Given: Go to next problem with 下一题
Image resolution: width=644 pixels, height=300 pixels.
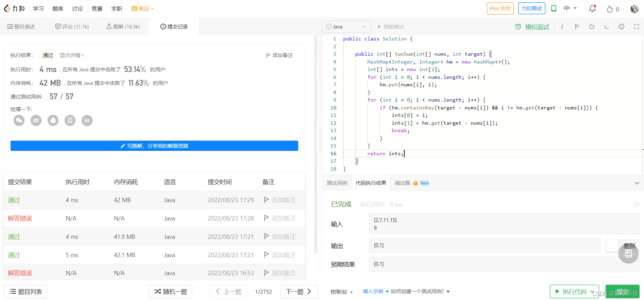Looking at the screenshot, I should [x=299, y=292].
